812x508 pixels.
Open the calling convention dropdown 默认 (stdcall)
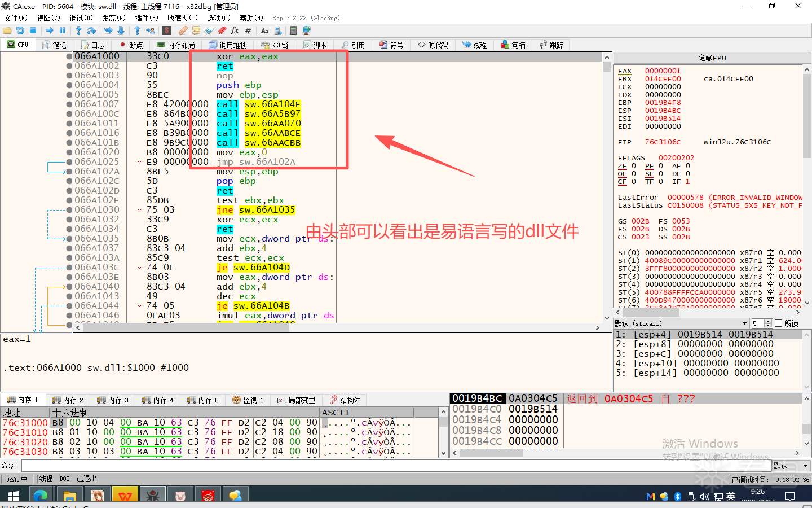tap(681, 323)
